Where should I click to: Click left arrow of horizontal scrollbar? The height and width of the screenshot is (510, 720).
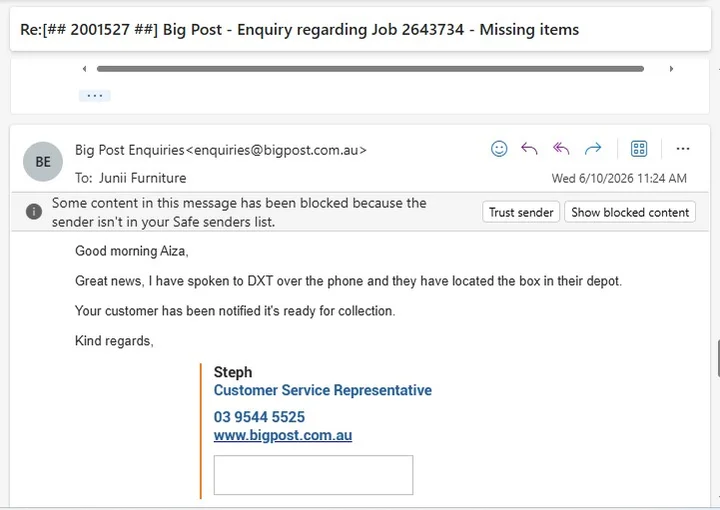click(x=84, y=69)
